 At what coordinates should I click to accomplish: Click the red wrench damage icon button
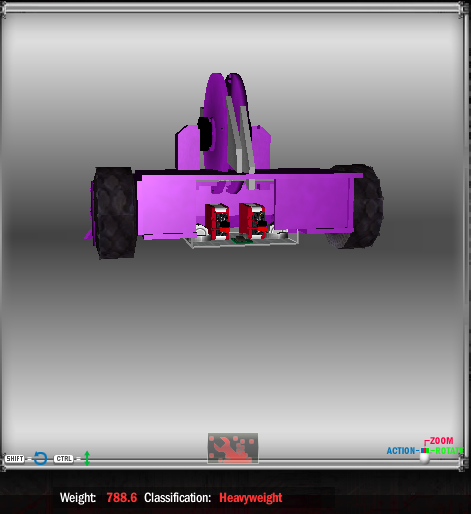click(x=233, y=448)
